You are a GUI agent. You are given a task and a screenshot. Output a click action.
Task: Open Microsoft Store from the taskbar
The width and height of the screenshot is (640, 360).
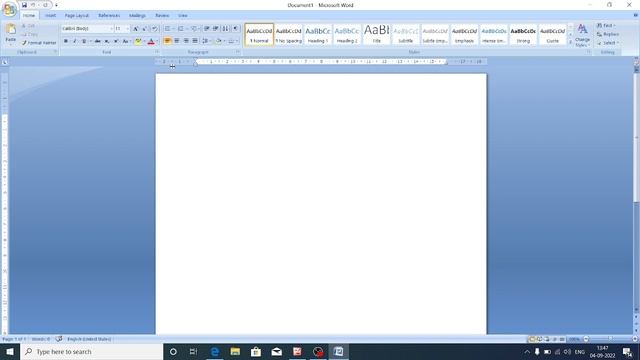[x=256, y=351]
